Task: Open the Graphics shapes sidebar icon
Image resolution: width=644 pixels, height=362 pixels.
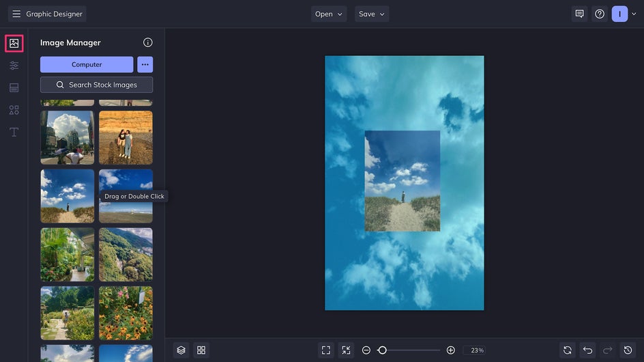Action: pos(14,110)
